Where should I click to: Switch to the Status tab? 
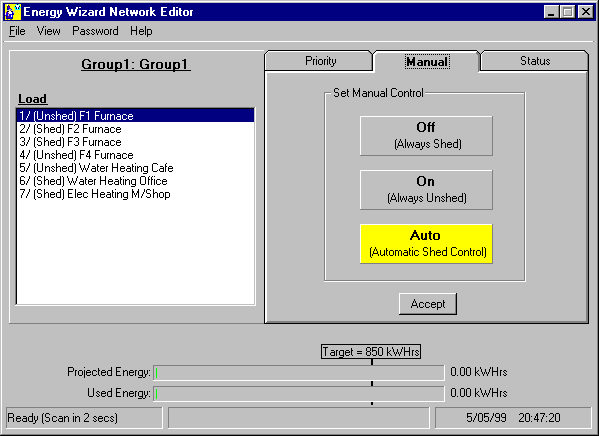[534, 61]
